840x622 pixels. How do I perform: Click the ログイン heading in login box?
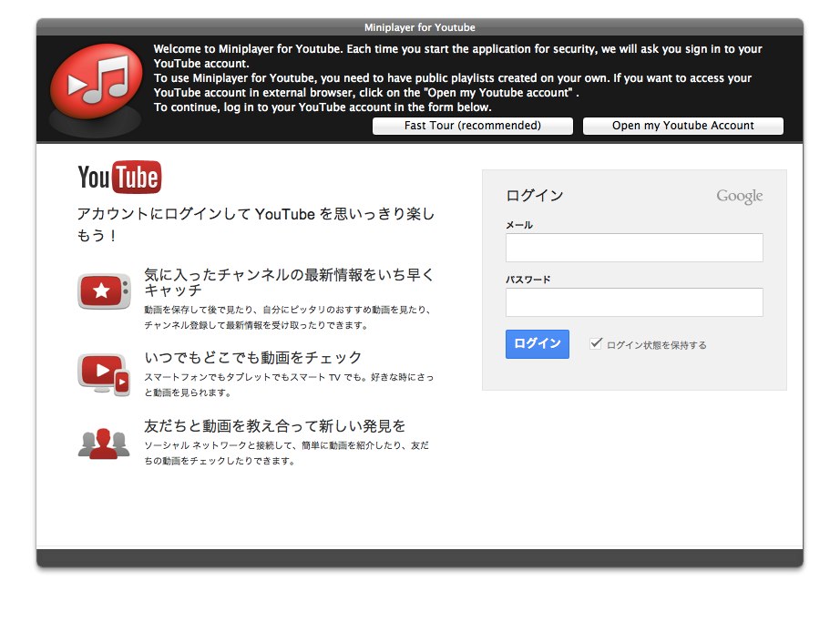coord(535,196)
